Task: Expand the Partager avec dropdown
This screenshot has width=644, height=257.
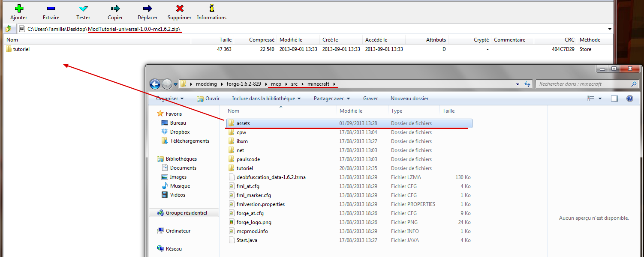Action: coord(332,99)
